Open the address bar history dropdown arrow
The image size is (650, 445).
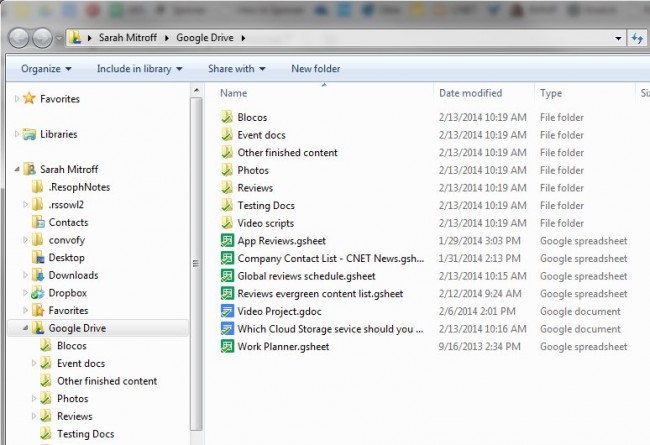(x=618, y=38)
